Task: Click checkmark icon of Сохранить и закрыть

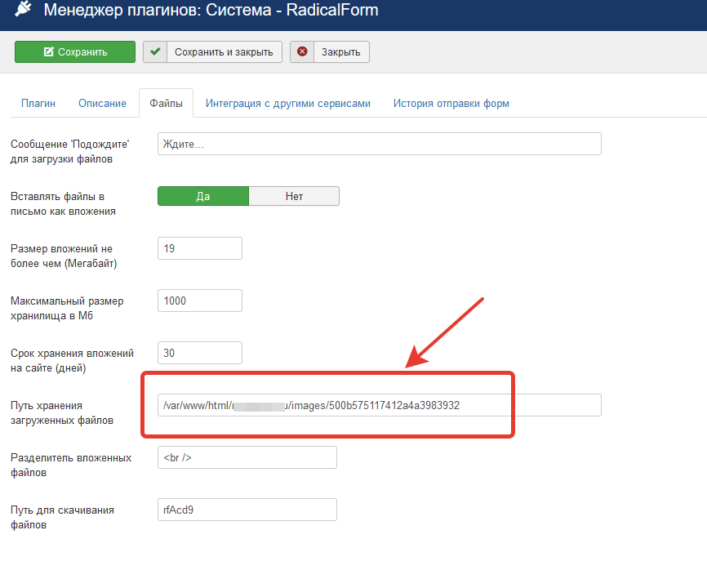Action: pos(155,51)
